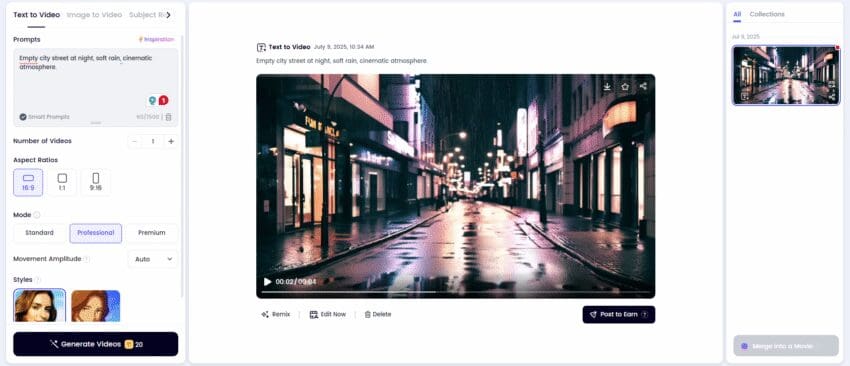Expand more tabs with right chevron
The image size is (850, 366).
168,15
